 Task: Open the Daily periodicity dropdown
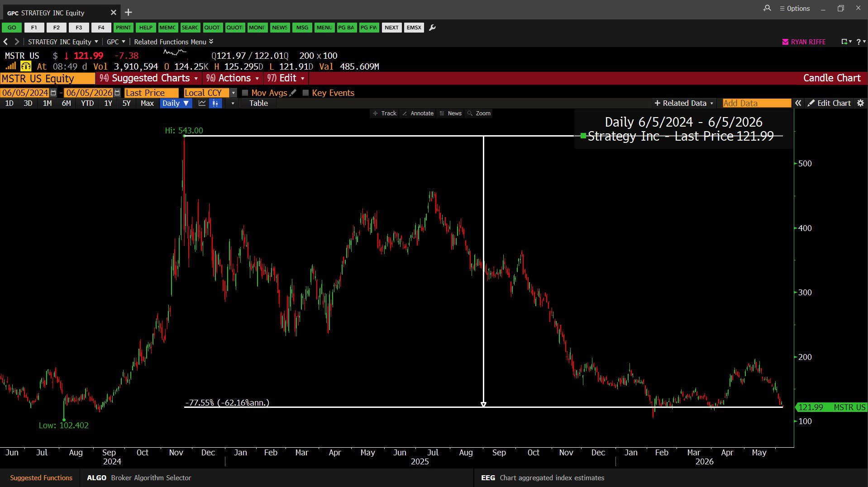tap(176, 103)
